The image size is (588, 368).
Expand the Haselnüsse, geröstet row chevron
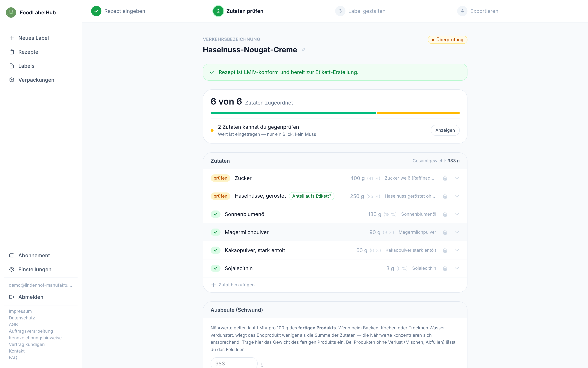coord(457,196)
